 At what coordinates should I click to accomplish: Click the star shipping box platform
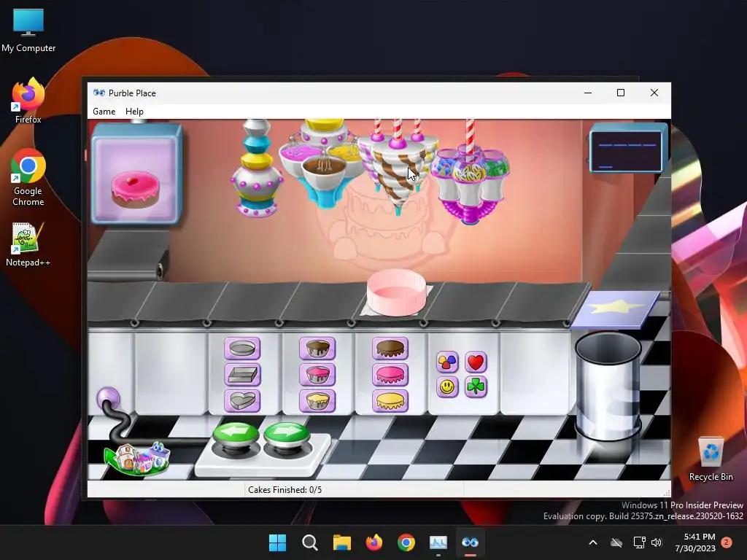pyautogui.click(x=616, y=309)
